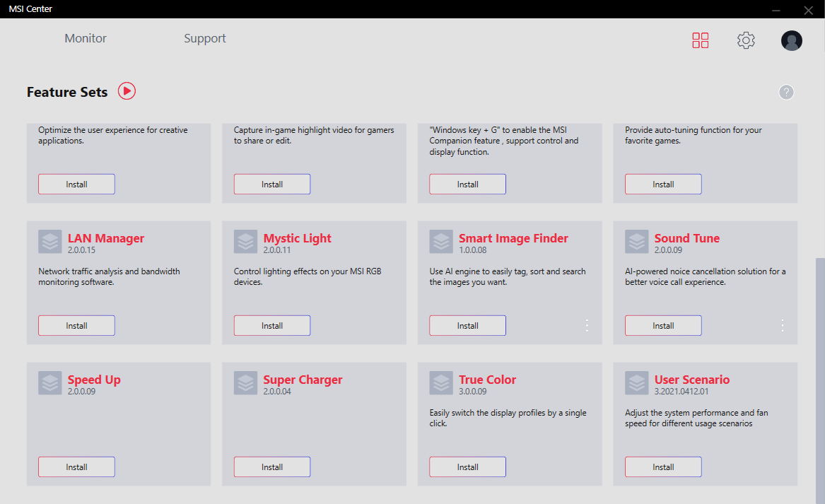Minimize the MSI Center window
The width and height of the screenshot is (825, 504).
pyautogui.click(x=776, y=10)
